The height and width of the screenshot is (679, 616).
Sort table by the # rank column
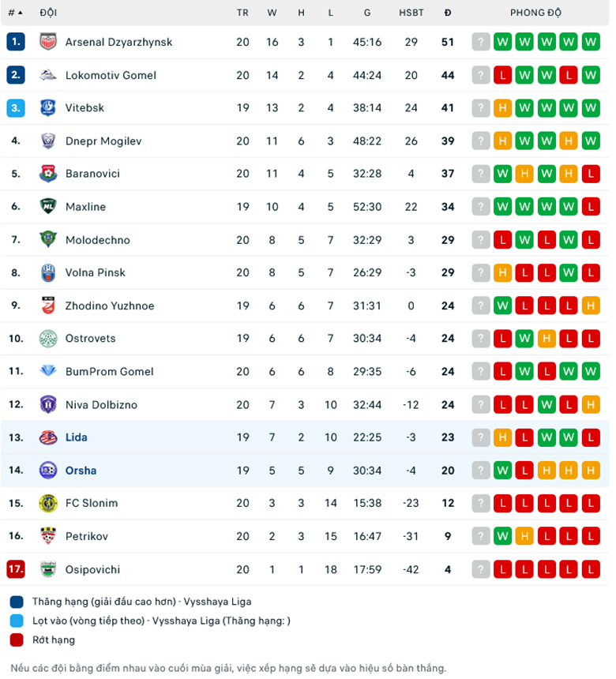pos(15,13)
